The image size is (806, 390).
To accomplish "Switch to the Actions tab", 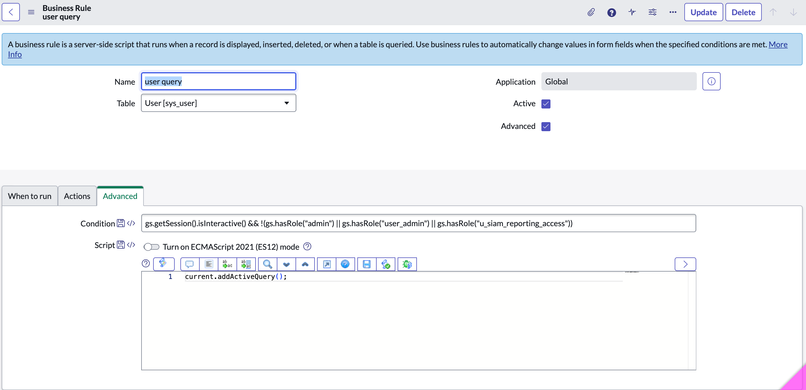I will pos(77,196).
